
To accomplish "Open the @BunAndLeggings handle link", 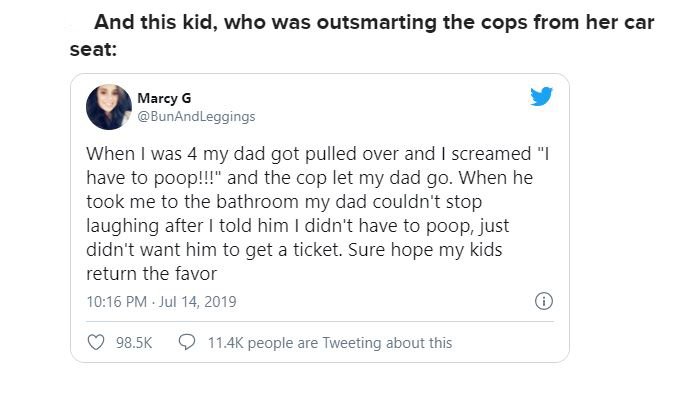I will pos(196,117).
